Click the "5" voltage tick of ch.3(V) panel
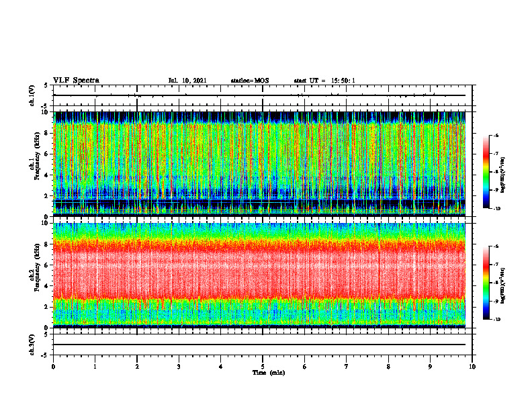The width and height of the screenshot is (532, 411). (x=46, y=334)
